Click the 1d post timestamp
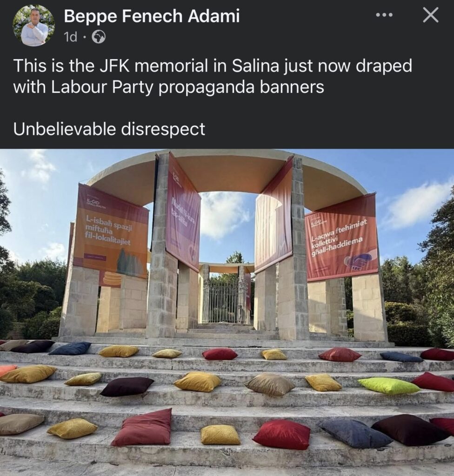The width and height of the screenshot is (454, 476). point(71,37)
